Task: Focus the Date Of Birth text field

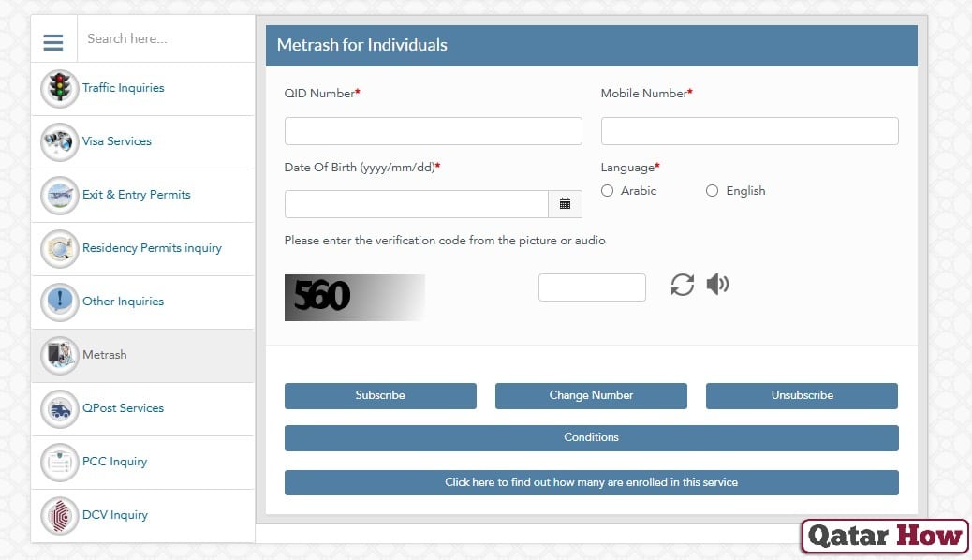Action: (x=416, y=204)
